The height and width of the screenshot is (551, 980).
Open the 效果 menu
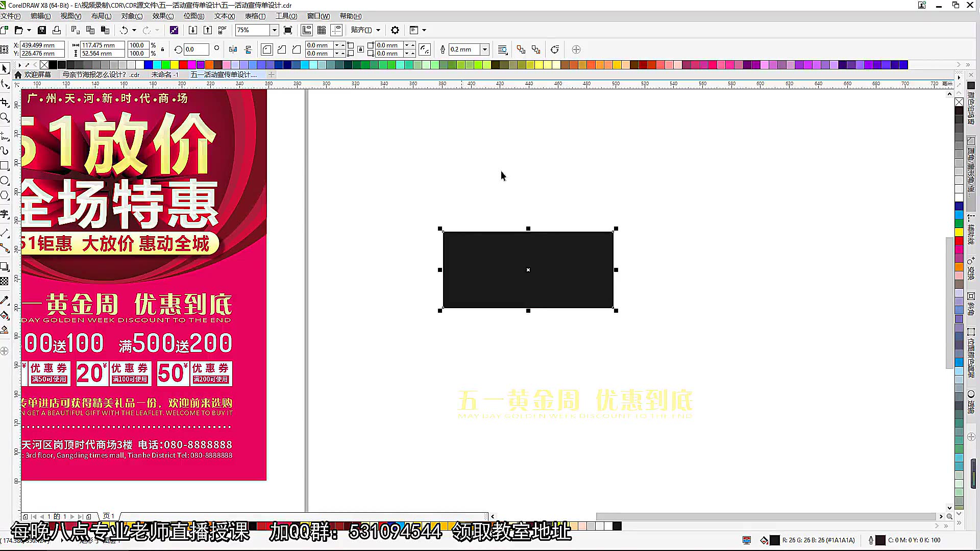coord(163,16)
